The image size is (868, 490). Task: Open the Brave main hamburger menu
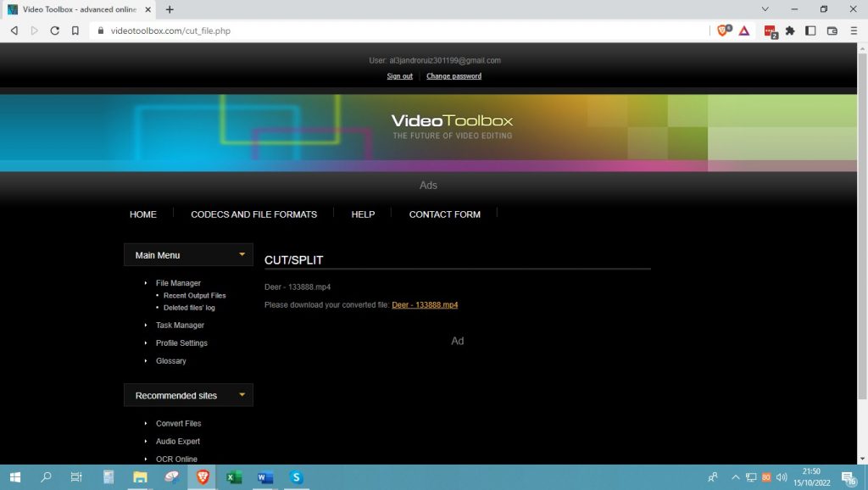(x=853, y=31)
